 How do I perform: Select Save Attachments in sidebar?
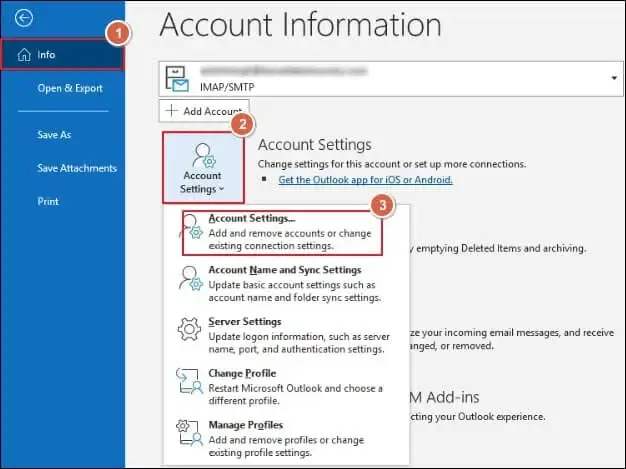point(77,168)
